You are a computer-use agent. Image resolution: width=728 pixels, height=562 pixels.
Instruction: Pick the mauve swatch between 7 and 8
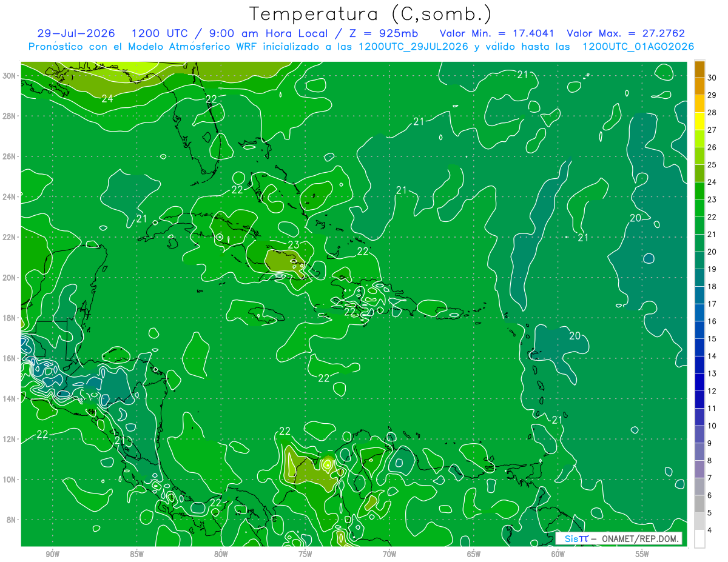(700, 470)
